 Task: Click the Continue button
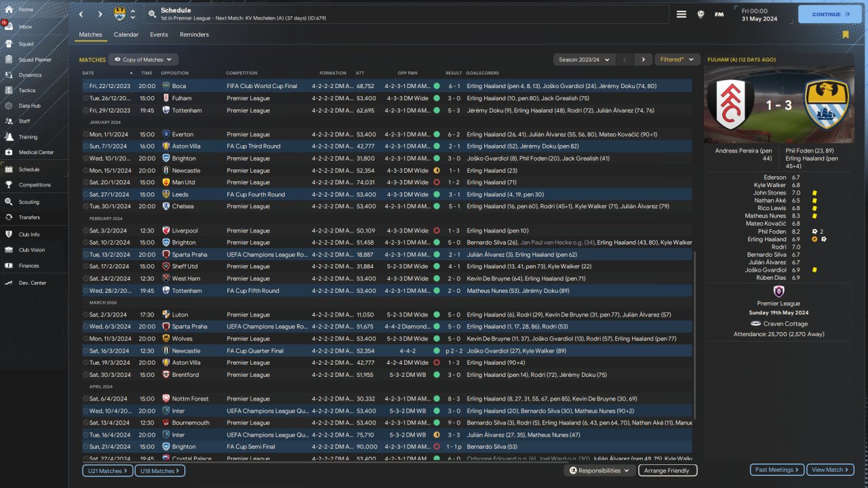click(830, 14)
